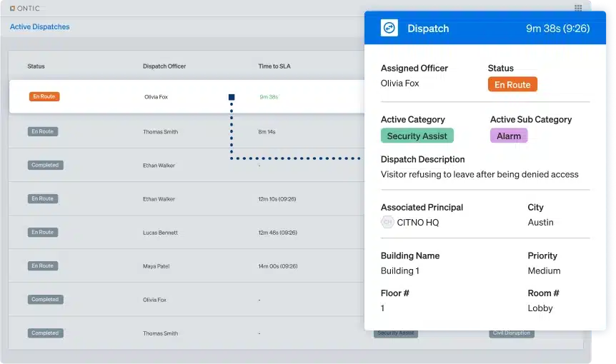The height and width of the screenshot is (364, 616).
Task: Click the orange En Route status in the panel
Action: pos(512,84)
